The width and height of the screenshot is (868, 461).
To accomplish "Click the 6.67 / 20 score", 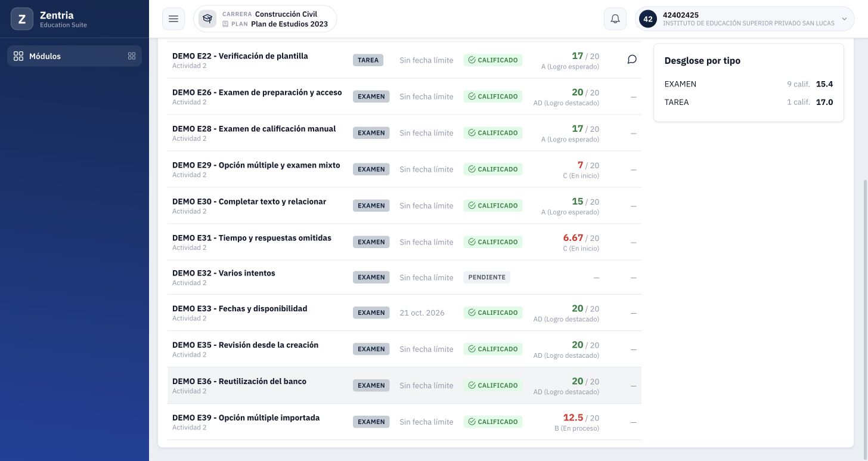I will click(581, 238).
